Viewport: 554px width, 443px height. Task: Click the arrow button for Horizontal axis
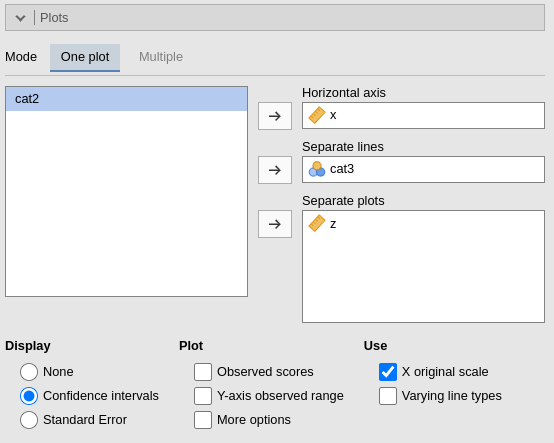coord(275,116)
